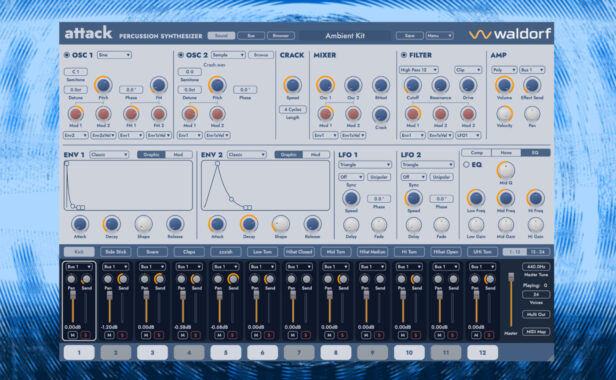Turn the EQ Low Freq knob
Image resolution: width=616 pixels, height=380 pixels.
(x=476, y=198)
